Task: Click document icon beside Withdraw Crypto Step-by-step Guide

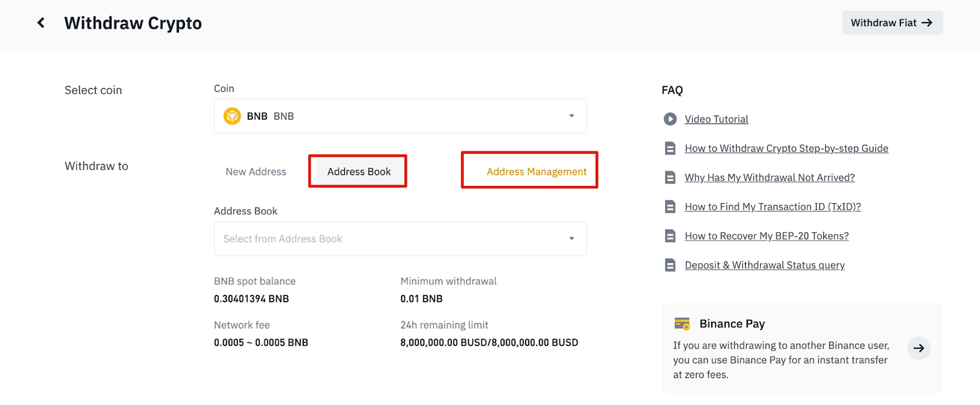Action: tap(670, 149)
